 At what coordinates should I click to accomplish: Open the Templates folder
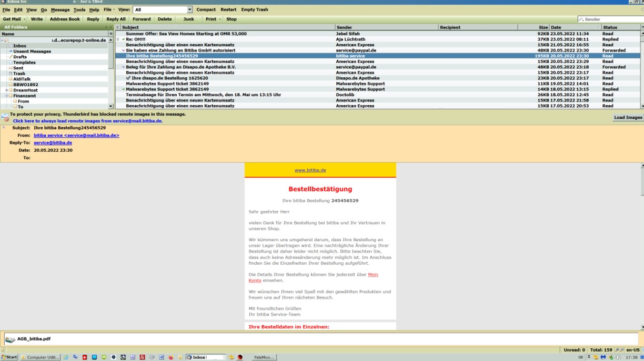tap(24, 63)
